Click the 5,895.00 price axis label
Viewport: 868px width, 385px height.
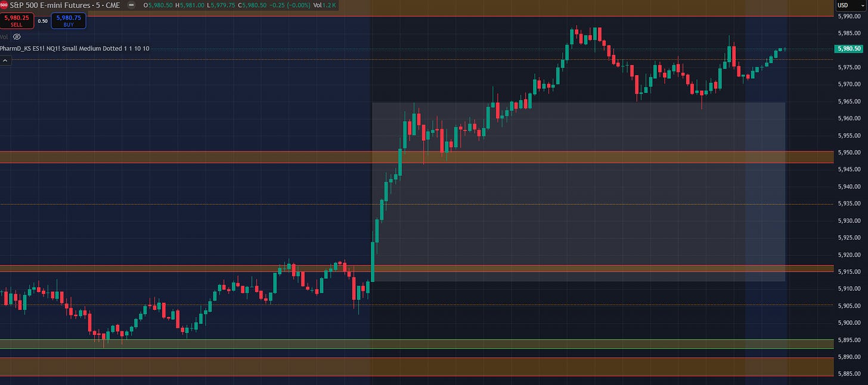pyautogui.click(x=848, y=340)
